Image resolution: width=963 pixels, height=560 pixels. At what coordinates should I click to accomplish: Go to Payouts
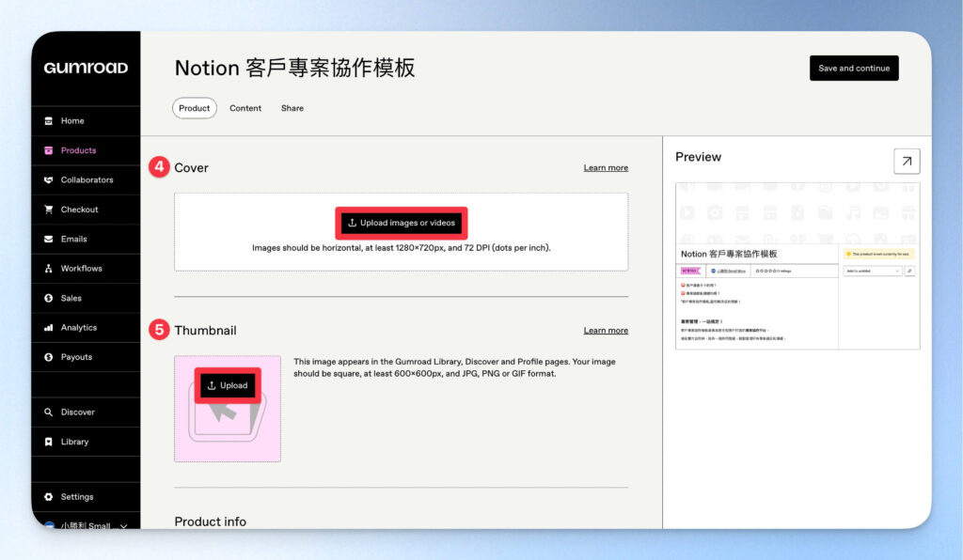pyautogui.click(x=86, y=357)
